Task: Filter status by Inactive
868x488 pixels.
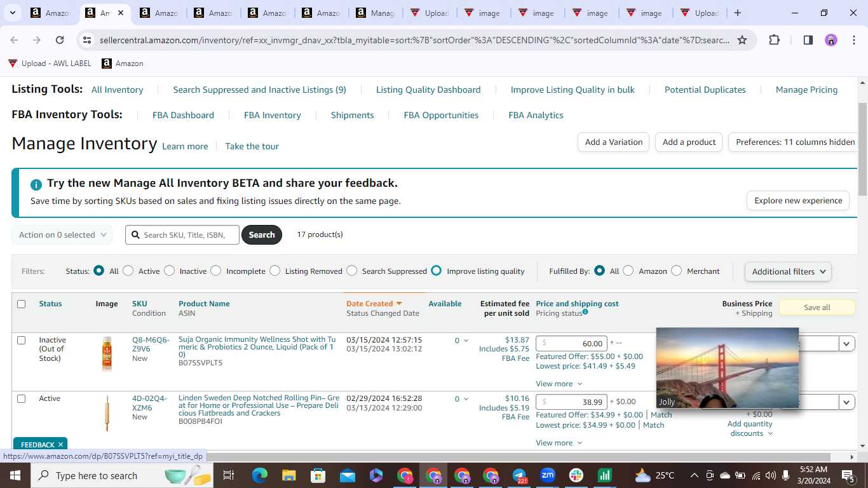Action: tap(169, 271)
